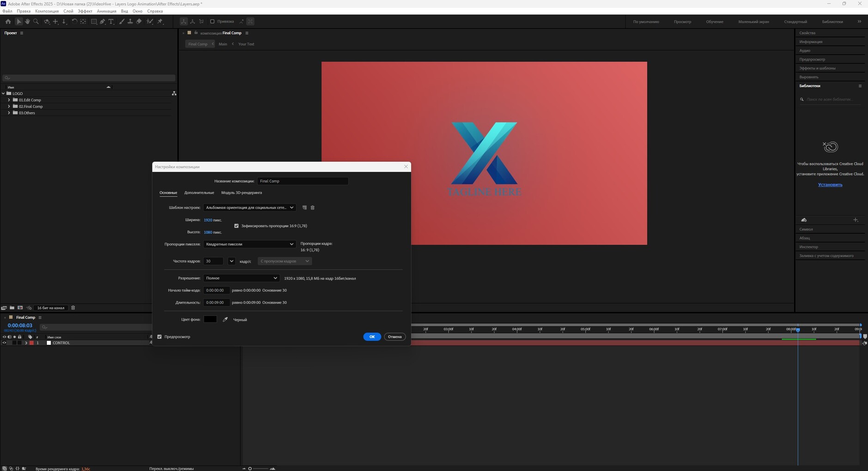Select the Clone Stamp tool
The width and height of the screenshot is (868, 471).
[130, 22]
